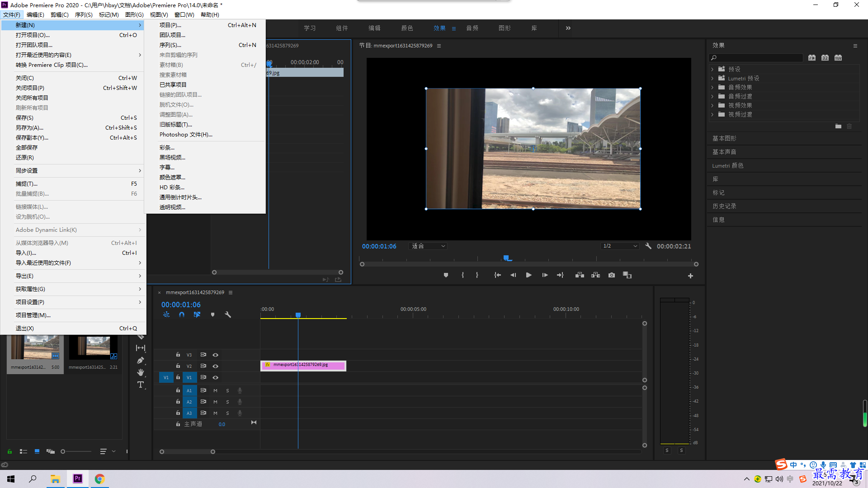Open timeline display settings wrench
The height and width of the screenshot is (488, 868).
click(x=228, y=314)
